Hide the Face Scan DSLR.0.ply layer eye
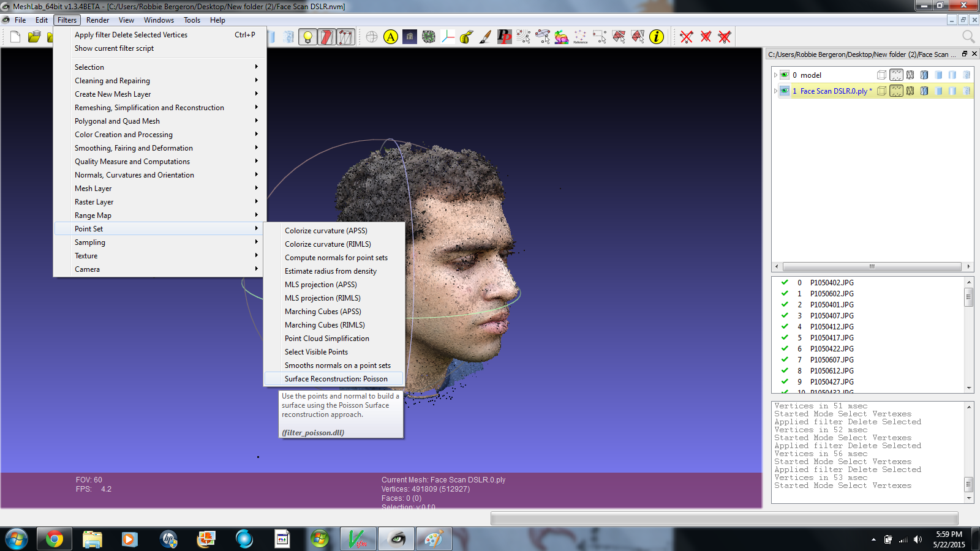 click(785, 91)
